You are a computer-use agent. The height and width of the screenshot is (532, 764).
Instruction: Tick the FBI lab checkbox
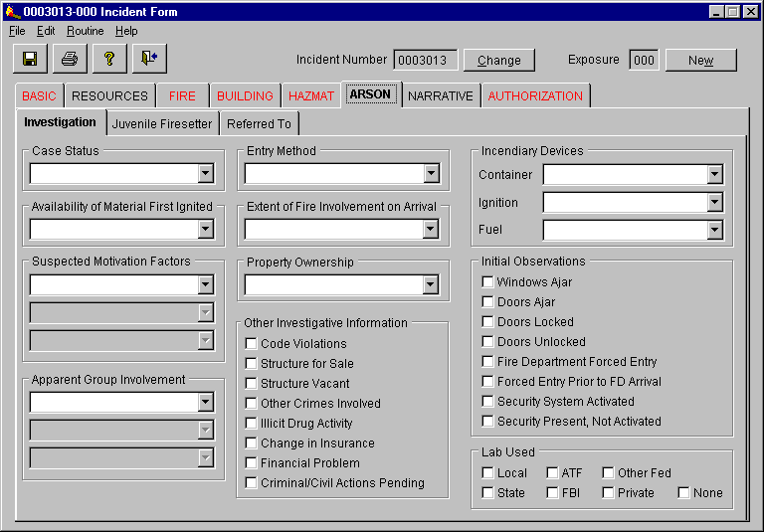click(553, 493)
